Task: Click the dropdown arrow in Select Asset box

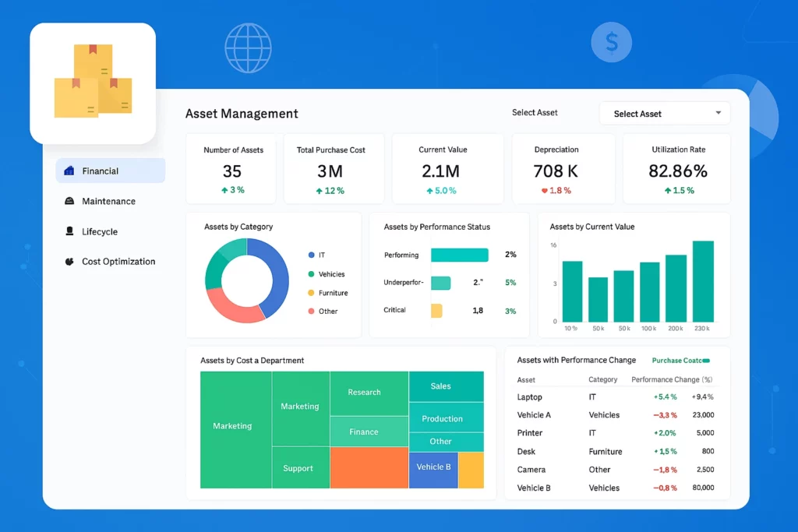Action: point(718,113)
